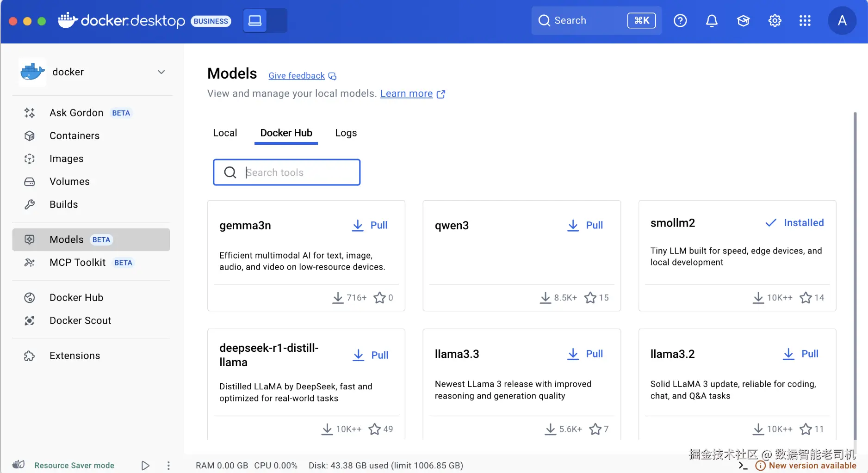Resume engine with the play button
This screenshot has width=868, height=473.
[145, 466]
